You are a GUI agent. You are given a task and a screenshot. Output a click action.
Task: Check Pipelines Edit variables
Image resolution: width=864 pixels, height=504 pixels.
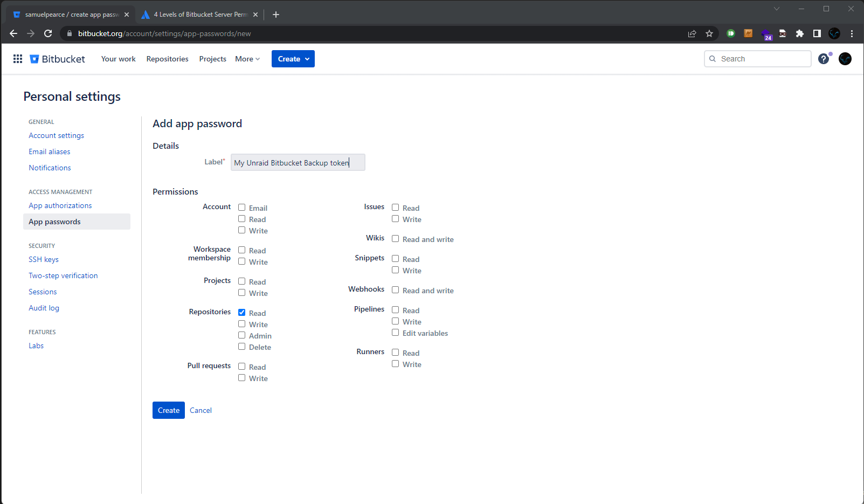396,333
